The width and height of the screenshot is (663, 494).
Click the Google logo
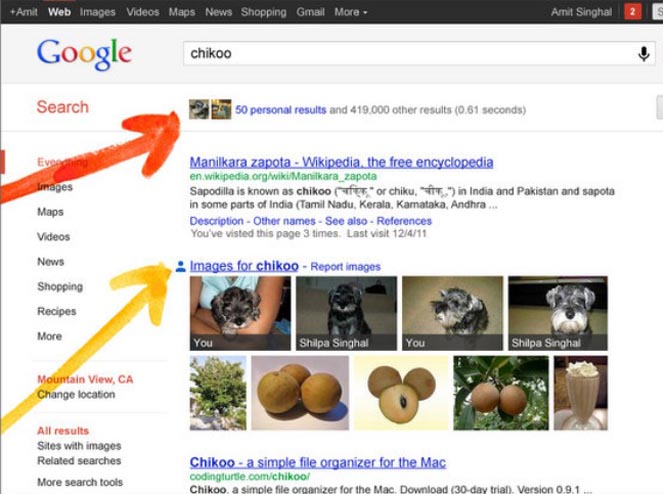[84, 54]
